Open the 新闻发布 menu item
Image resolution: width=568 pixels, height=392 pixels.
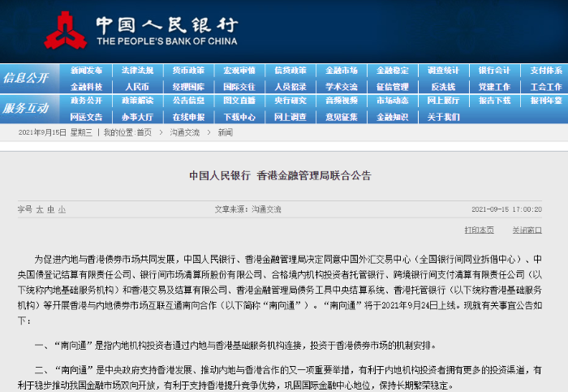click(86, 71)
